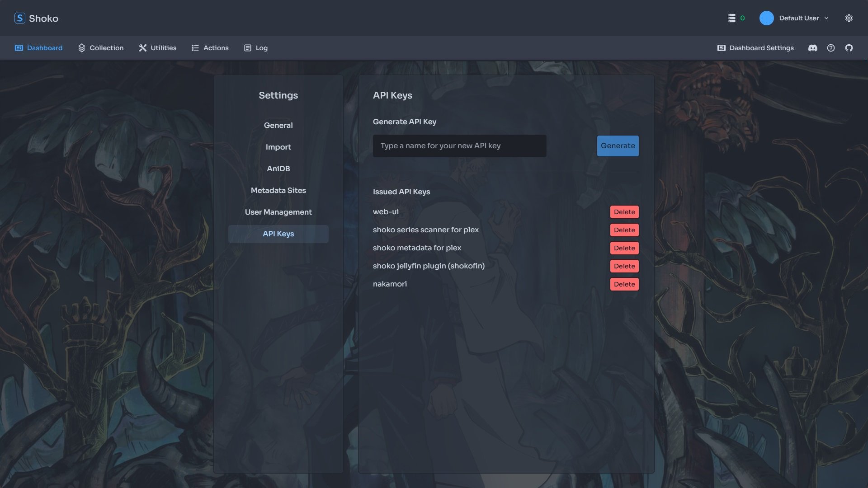The image size is (868, 488).
Task: Open the settings gear icon
Action: pyautogui.click(x=849, y=18)
